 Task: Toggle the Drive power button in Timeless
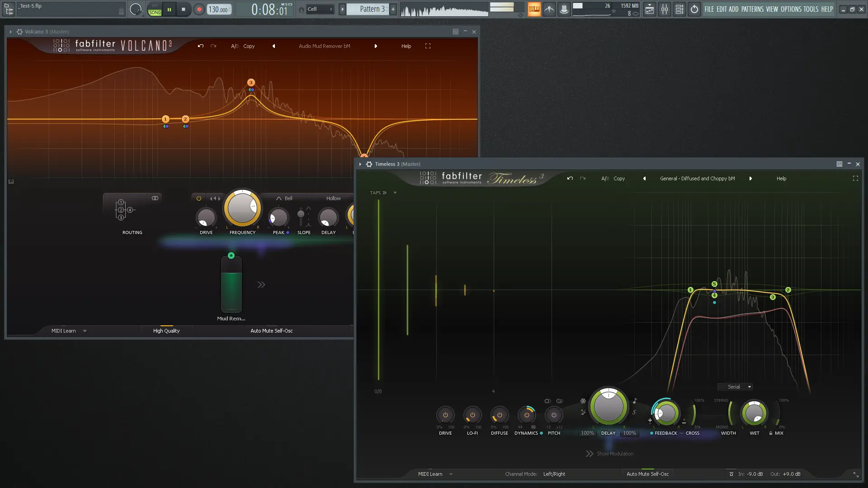pyautogui.click(x=445, y=415)
